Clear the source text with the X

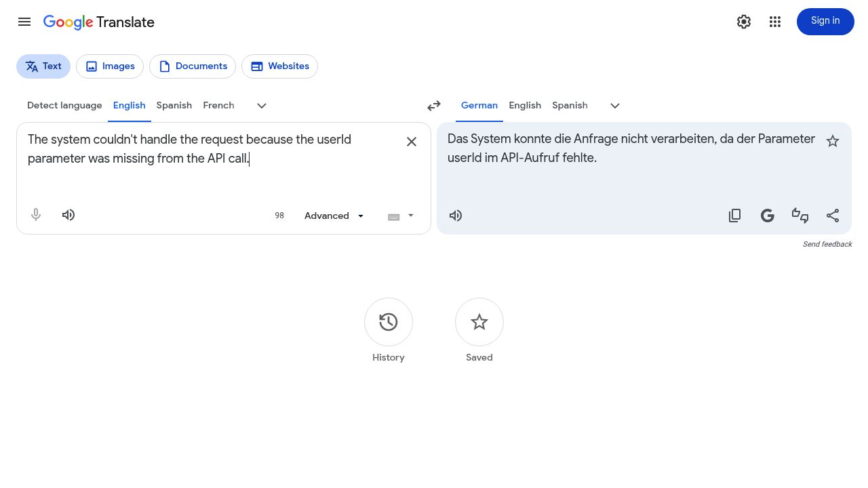[412, 141]
